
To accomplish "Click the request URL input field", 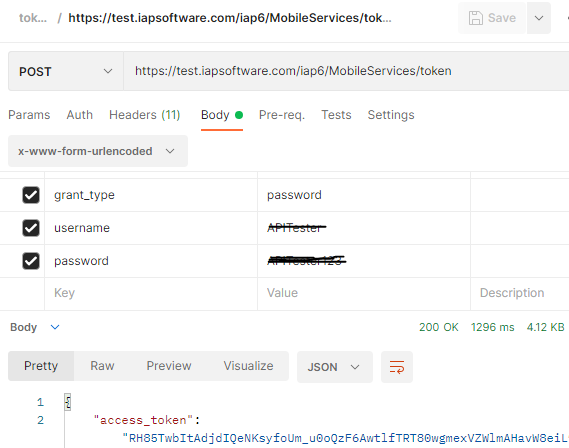I will tap(346, 71).
